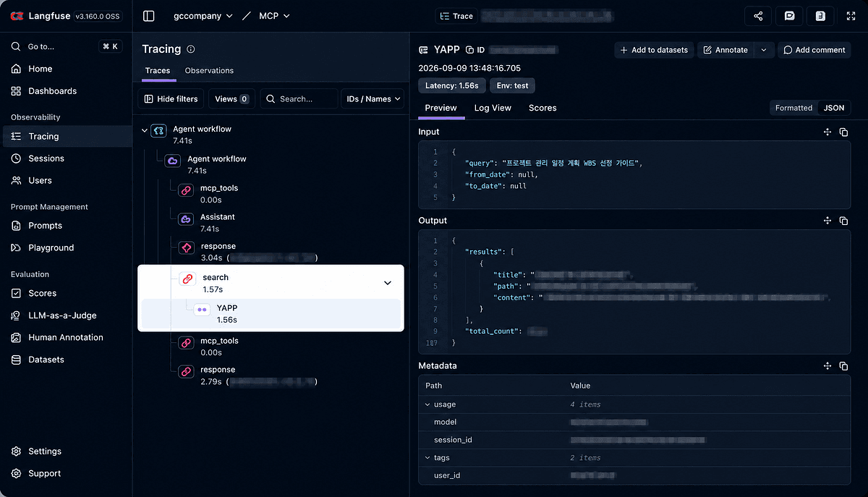The width and height of the screenshot is (868, 497).
Task: Click the share icon in the top bar
Action: tap(758, 16)
